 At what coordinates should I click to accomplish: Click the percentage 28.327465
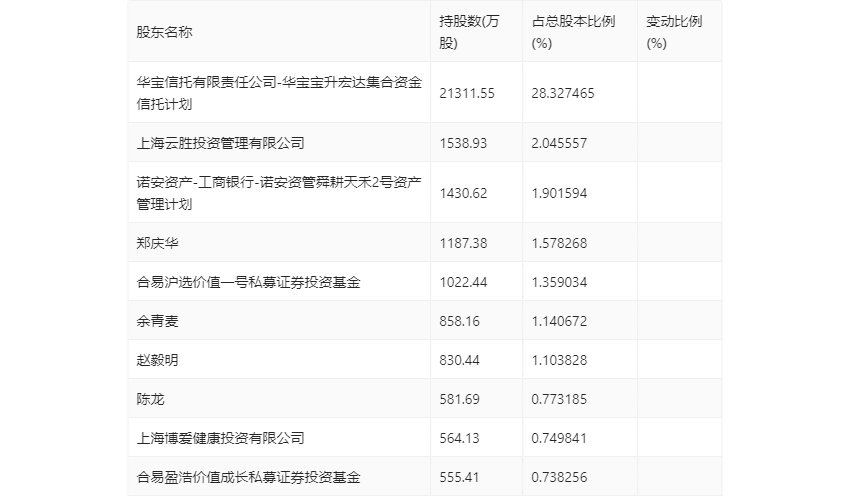coord(563,93)
